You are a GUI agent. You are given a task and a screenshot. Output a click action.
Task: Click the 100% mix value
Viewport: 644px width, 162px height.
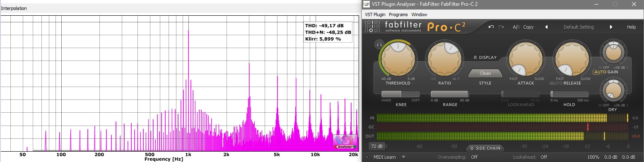click(x=593, y=157)
